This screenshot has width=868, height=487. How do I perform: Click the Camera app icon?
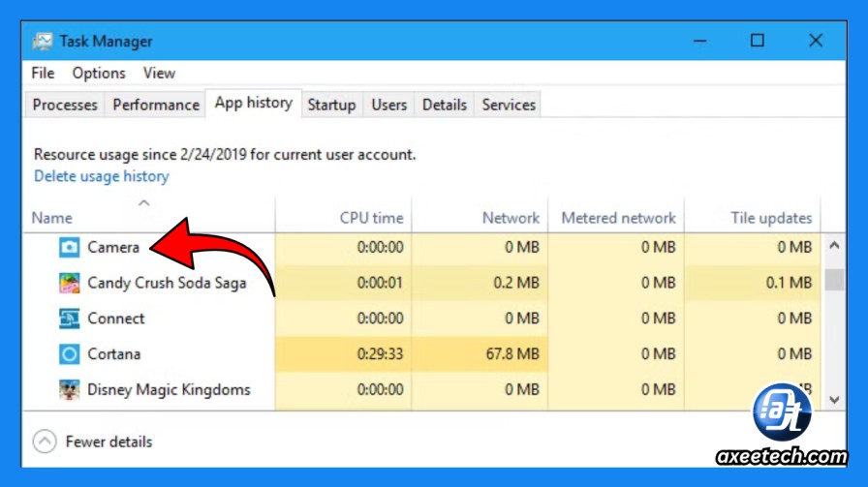69,247
